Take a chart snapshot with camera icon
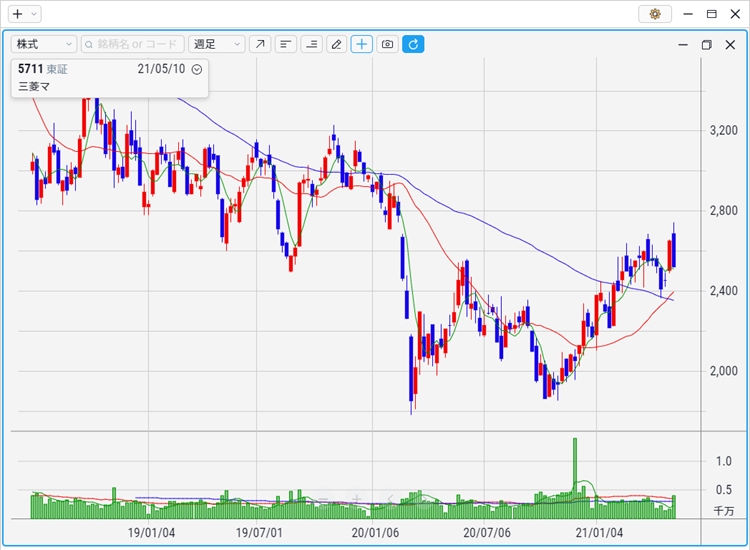This screenshot has width=750, height=550. 387,44
